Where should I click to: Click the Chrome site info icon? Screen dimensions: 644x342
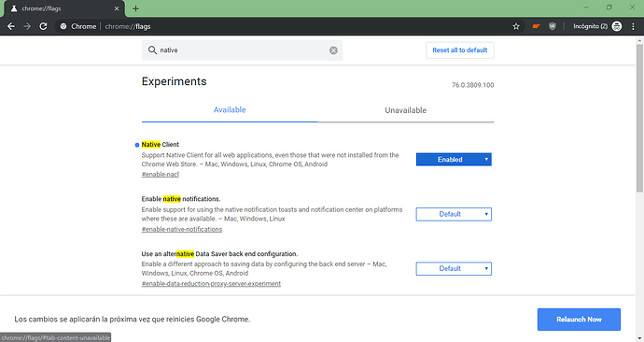coord(63,26)
